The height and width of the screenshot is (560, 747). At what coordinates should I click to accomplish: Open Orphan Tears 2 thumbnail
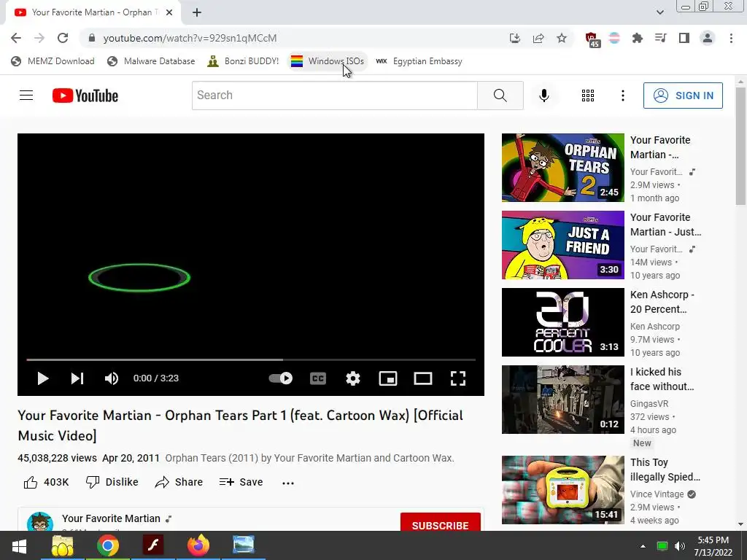pyautogui.click(x=562, y=168)
